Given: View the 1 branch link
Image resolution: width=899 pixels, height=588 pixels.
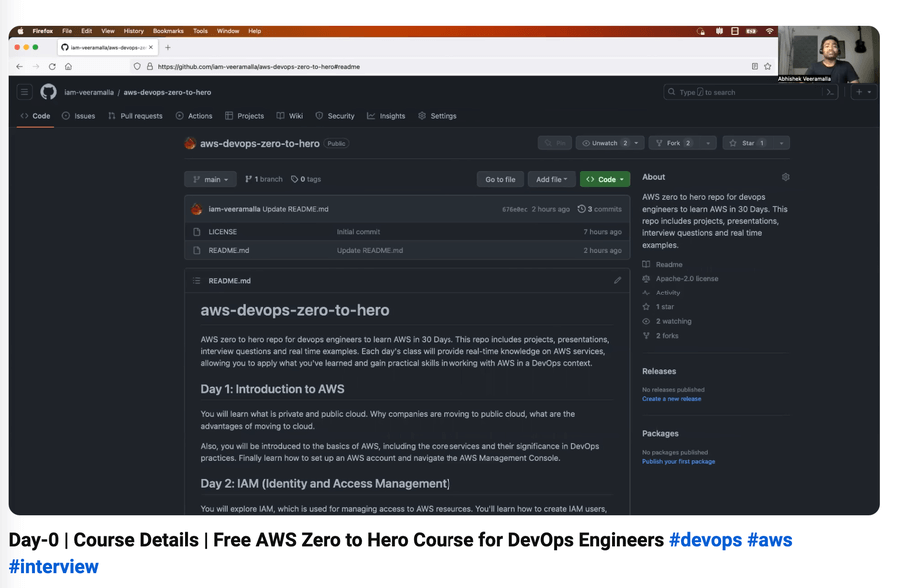Looking at the screenshot, I should click(264, 180).
